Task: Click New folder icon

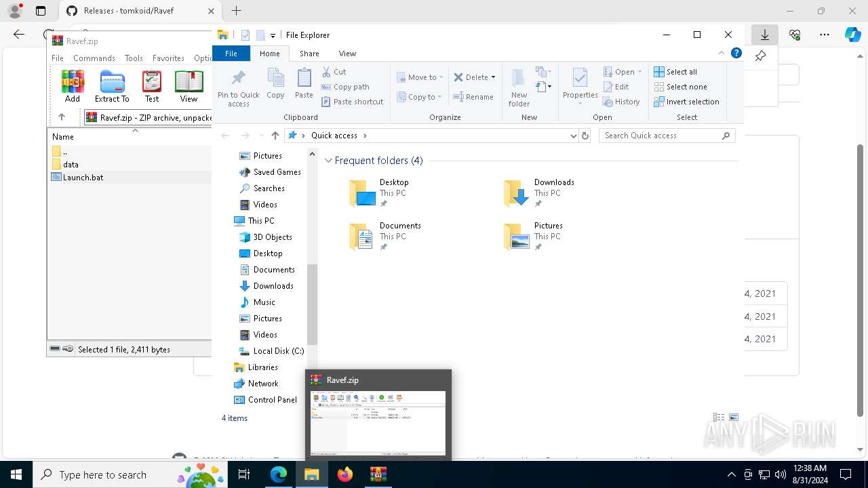Action: click(x=519, y=87)
